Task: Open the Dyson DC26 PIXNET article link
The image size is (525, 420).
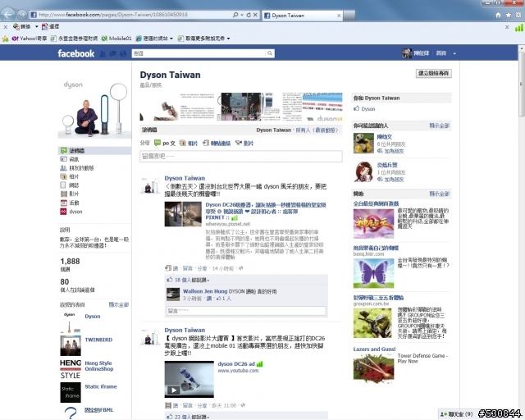Action: coord(266,211)
